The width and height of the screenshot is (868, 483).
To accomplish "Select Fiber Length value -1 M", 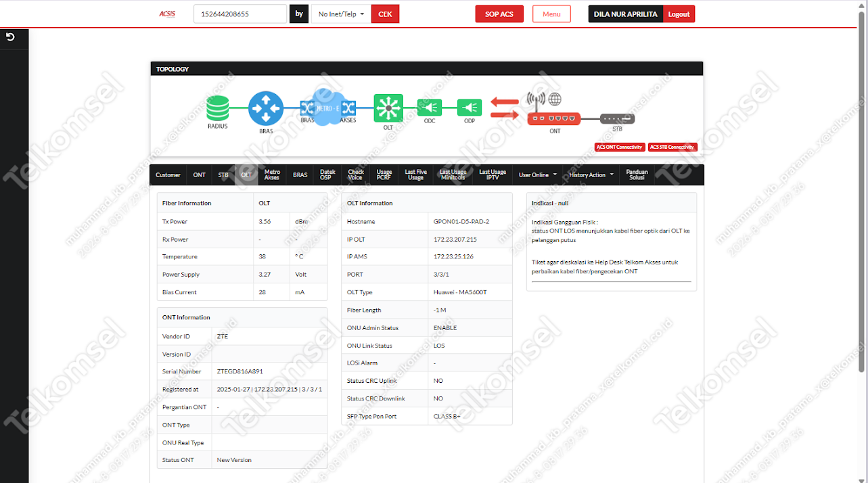I will (440, 310).
